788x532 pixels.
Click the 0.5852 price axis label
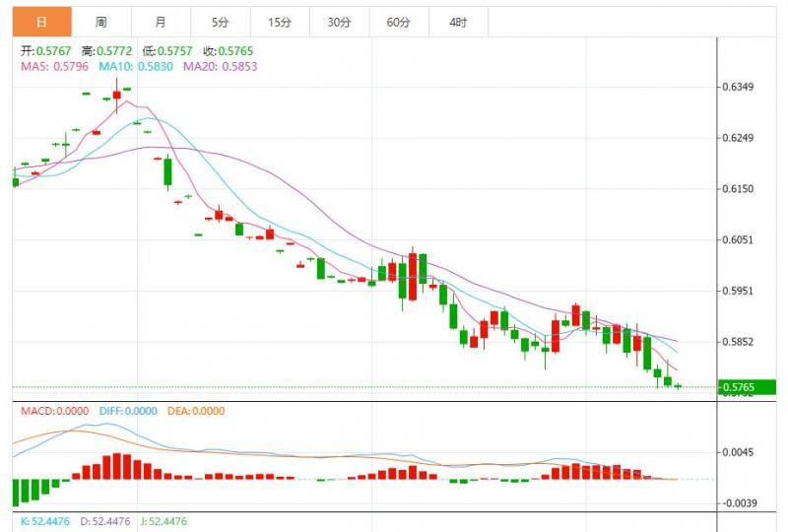pyautogui.click(x=738, y=342)
